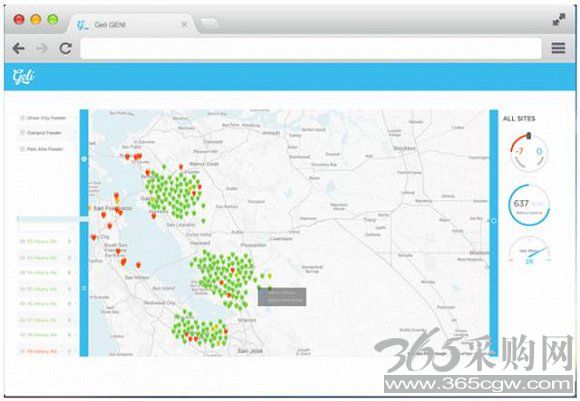Go back with the browser back arrow
The width and height of the screenshot is (580, 401).
click(x=18, y=48)
